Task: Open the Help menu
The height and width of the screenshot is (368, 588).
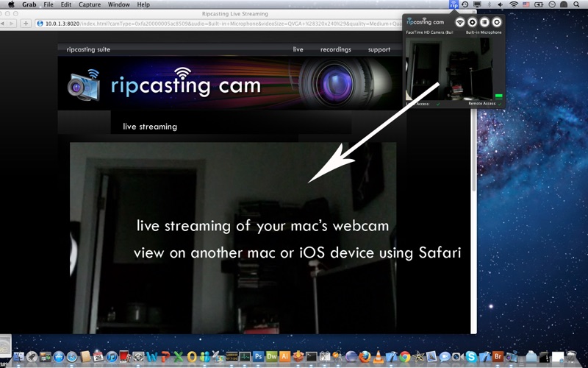Action: tap(143, 4)
